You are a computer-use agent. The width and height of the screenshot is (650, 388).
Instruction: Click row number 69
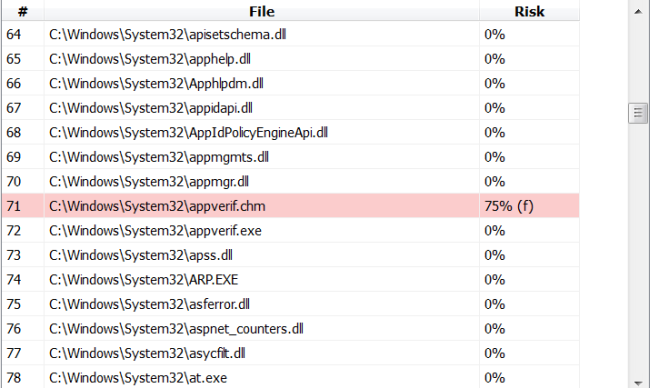(x=13, y=157)
